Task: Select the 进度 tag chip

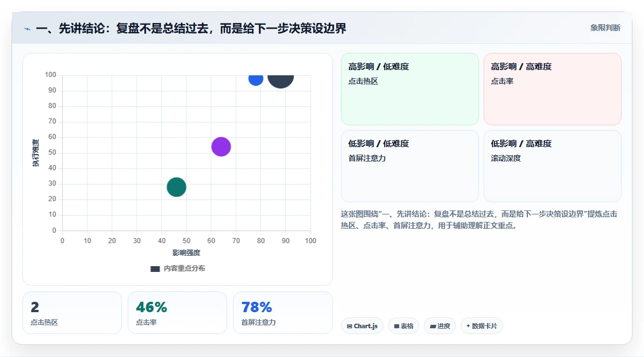Action: 440,326
